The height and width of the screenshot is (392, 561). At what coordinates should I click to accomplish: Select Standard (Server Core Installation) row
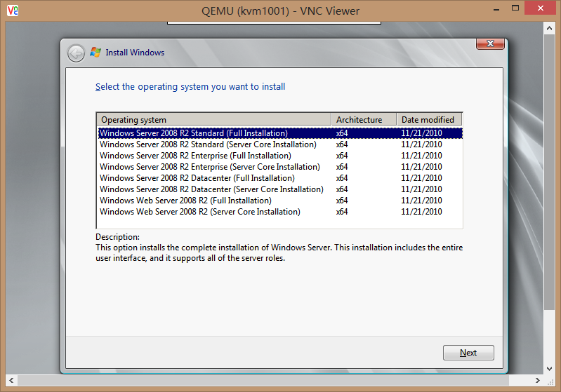click(x=280, y=144)
